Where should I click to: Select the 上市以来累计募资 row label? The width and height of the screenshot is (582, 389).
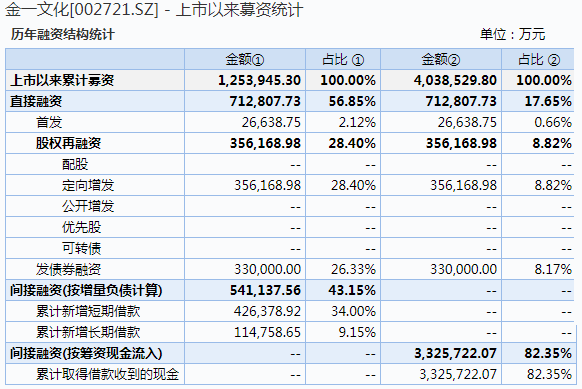tap(62, 80)
